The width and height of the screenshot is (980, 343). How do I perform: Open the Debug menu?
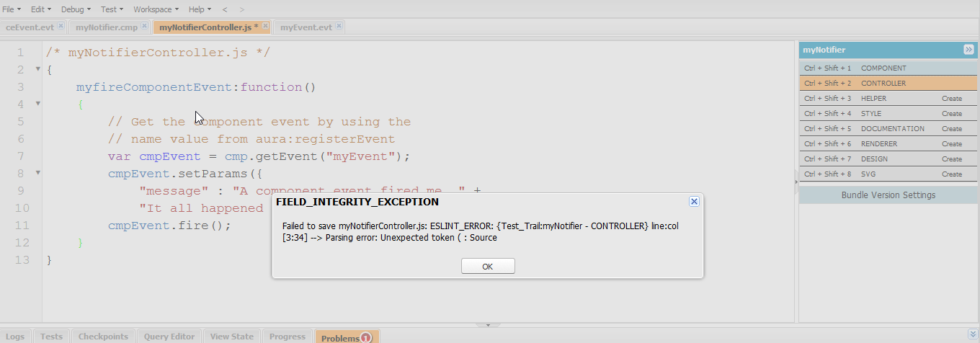(x=76, y=9)
